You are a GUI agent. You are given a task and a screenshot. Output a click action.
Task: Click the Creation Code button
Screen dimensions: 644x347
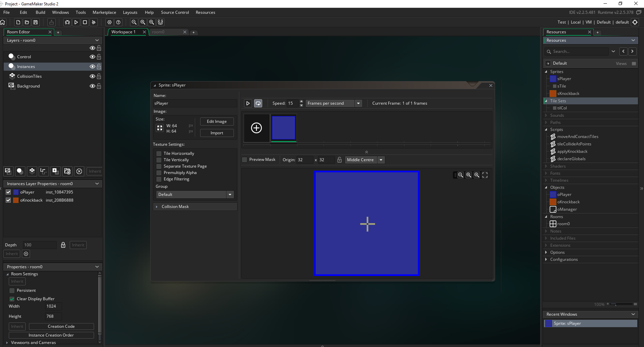[x=61, y=326]
